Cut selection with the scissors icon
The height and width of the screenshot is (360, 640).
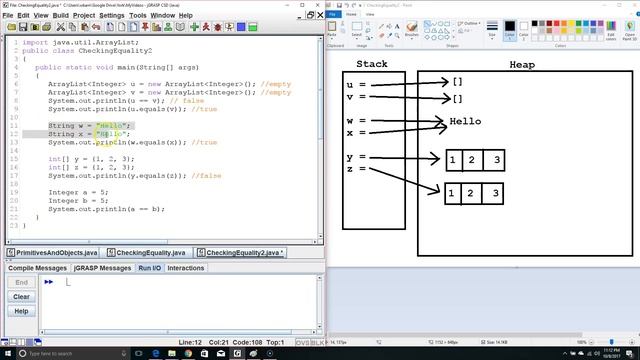click(60, 27)
